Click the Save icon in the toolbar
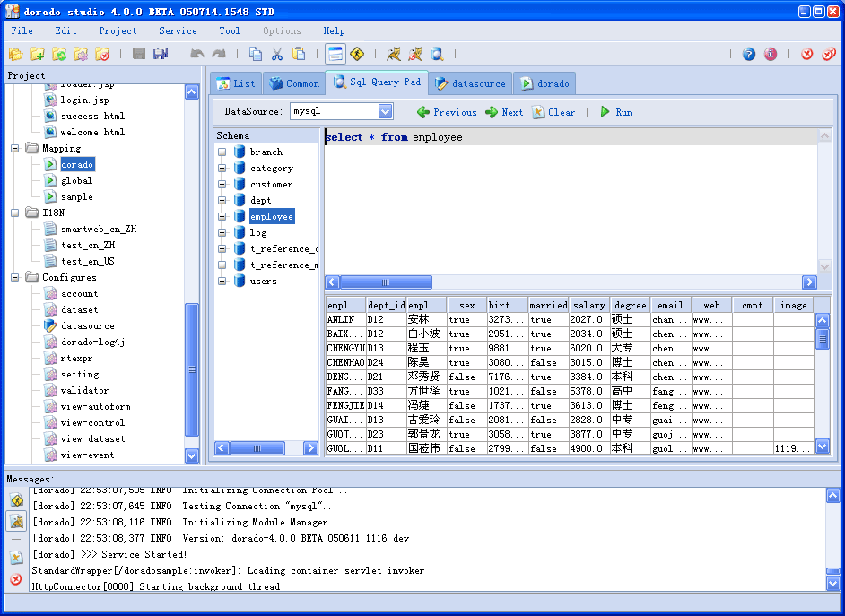The height and width of the screenshot is (616, 845). [x=139, y=54]
